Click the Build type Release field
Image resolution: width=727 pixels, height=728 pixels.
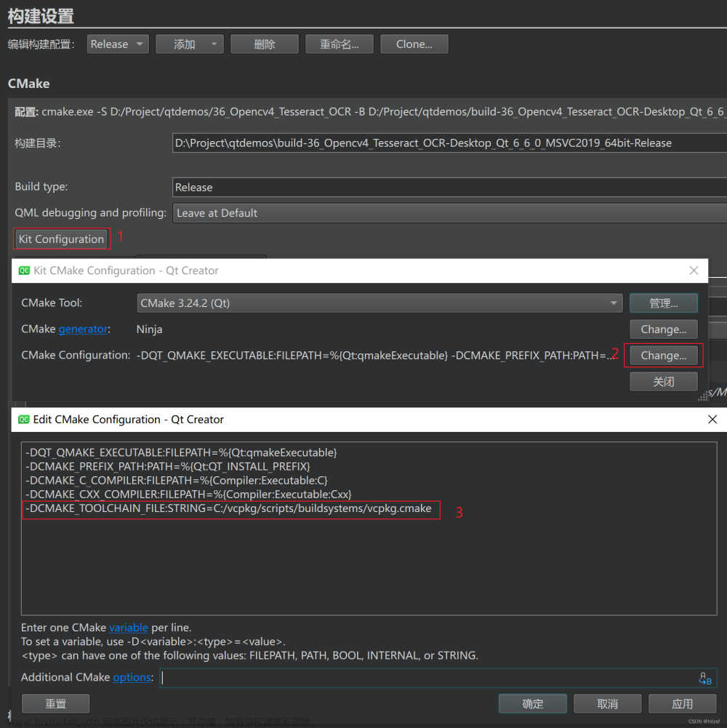(449, 187)
